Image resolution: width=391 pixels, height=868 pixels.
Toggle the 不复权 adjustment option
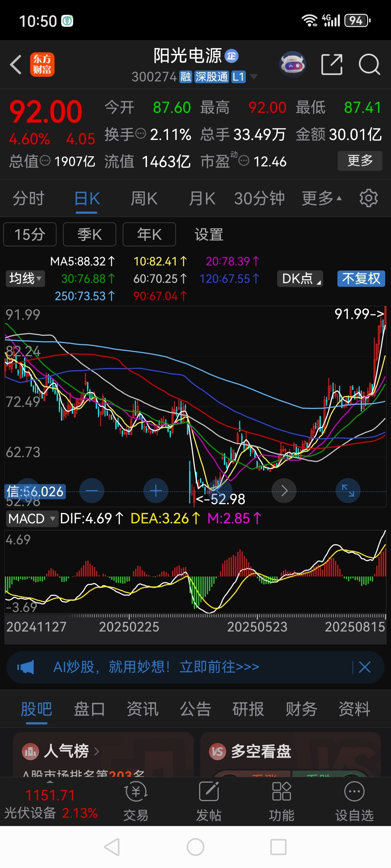click(361, 278)
